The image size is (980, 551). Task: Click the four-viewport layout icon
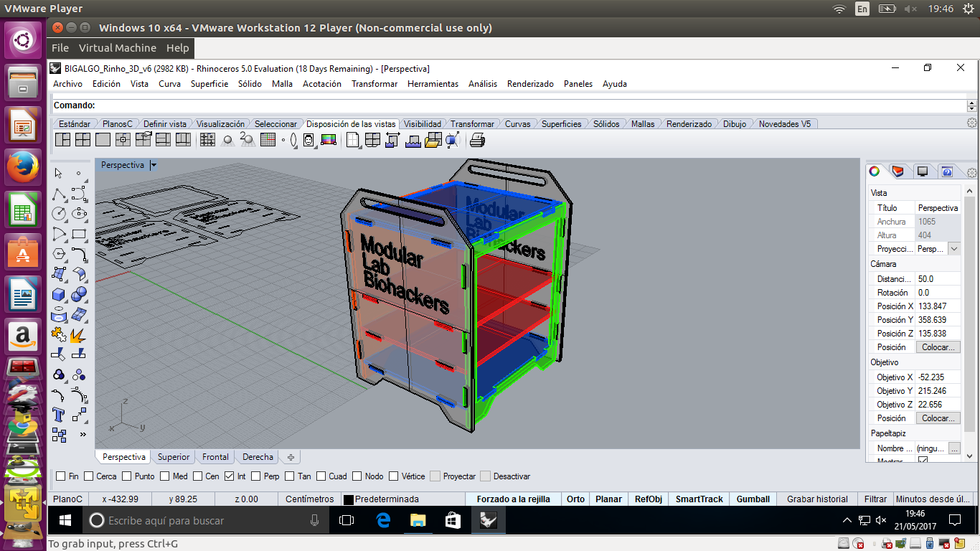click(x=83, y=140)
